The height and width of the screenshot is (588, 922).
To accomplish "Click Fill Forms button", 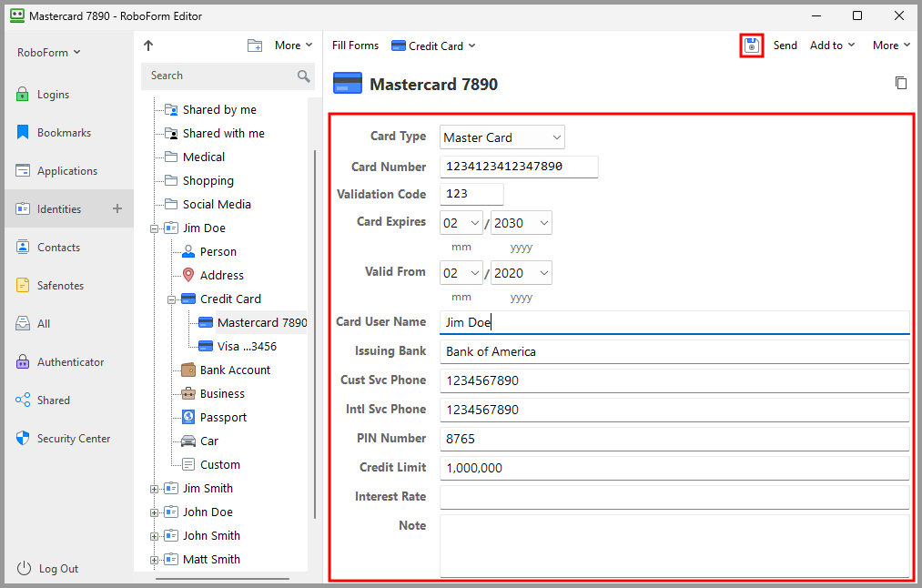I will pyautogui.click(x=355, y=46).
